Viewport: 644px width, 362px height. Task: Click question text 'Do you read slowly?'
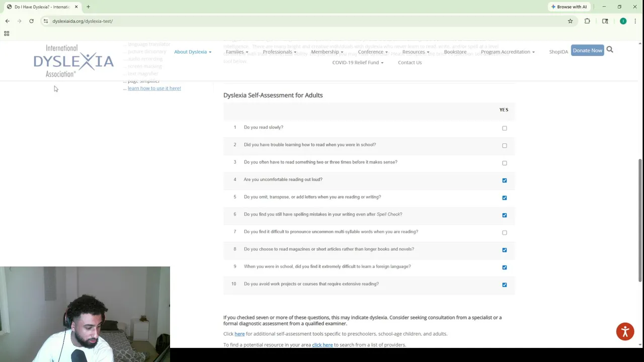[x=264, y=127]
